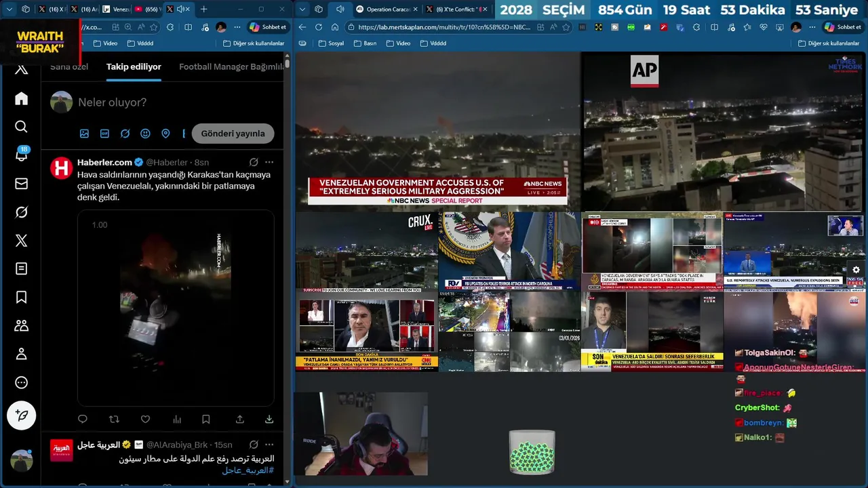Open Profile person icon in X sidebar

click(21, 354)
